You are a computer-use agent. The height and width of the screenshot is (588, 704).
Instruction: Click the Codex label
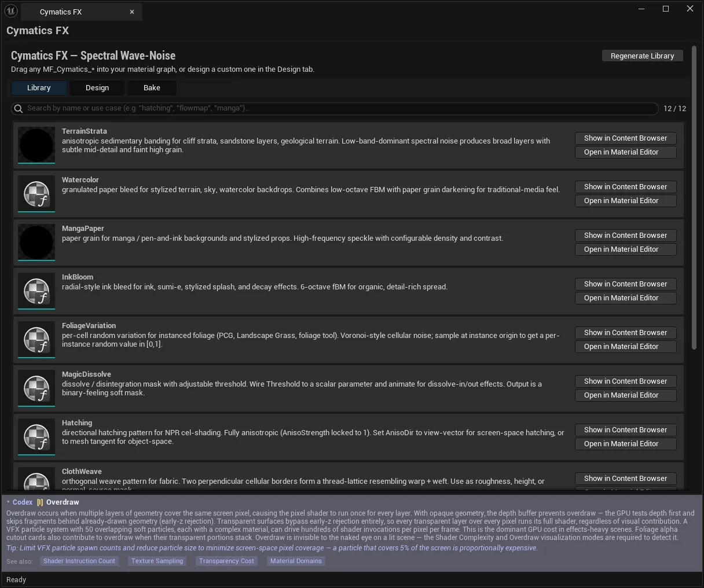tap(23, 502)
